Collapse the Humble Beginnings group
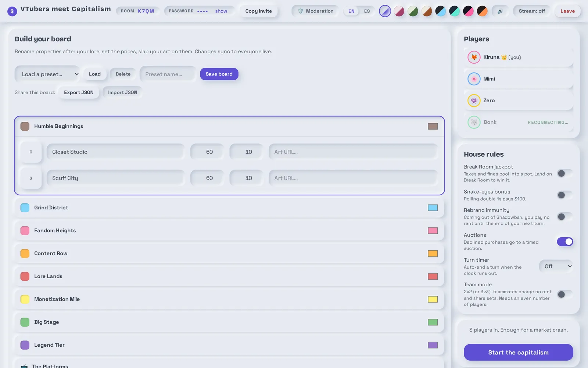The height and width of the screenshot is (368, 588). click(x=229, y=126)
